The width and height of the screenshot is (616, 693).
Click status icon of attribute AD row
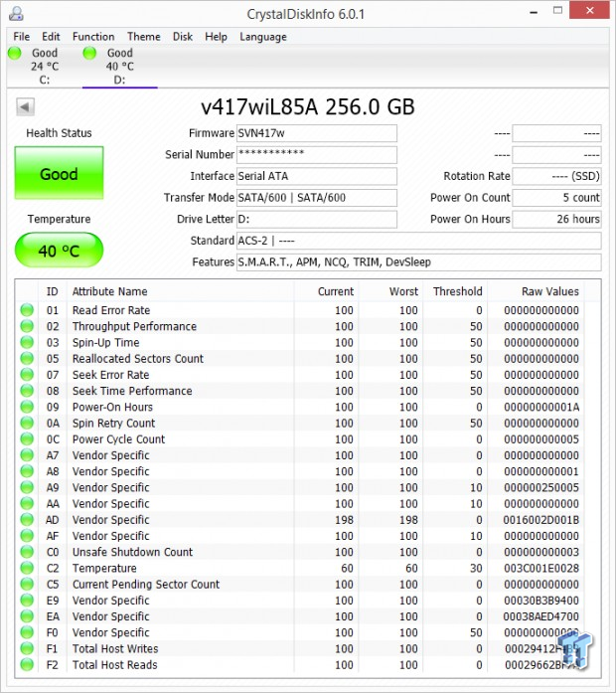coord(27,520)
